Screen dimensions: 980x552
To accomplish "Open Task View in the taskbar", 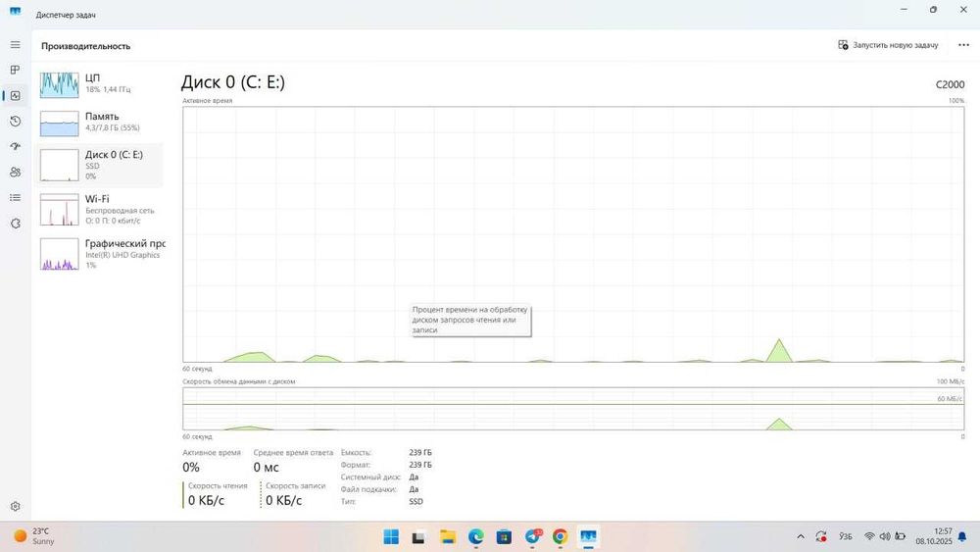I will tap(418, 536).
